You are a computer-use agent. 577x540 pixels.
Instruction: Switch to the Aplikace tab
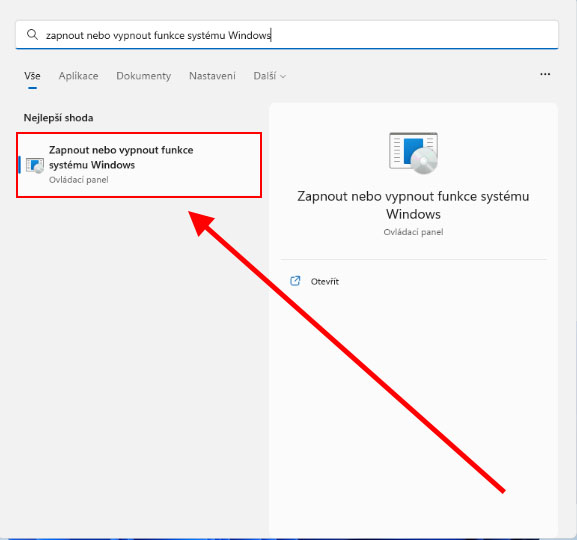(x=78, y=76)
